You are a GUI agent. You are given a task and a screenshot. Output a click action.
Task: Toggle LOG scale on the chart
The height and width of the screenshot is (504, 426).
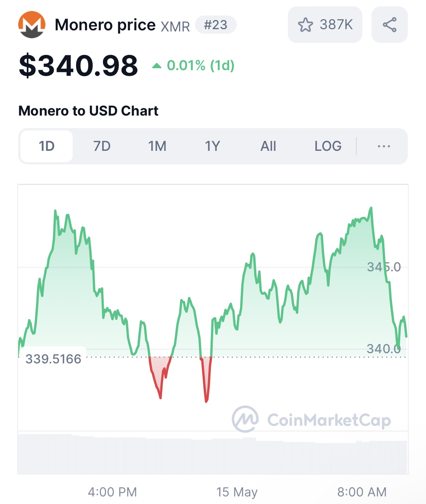[x=328, y=146]
